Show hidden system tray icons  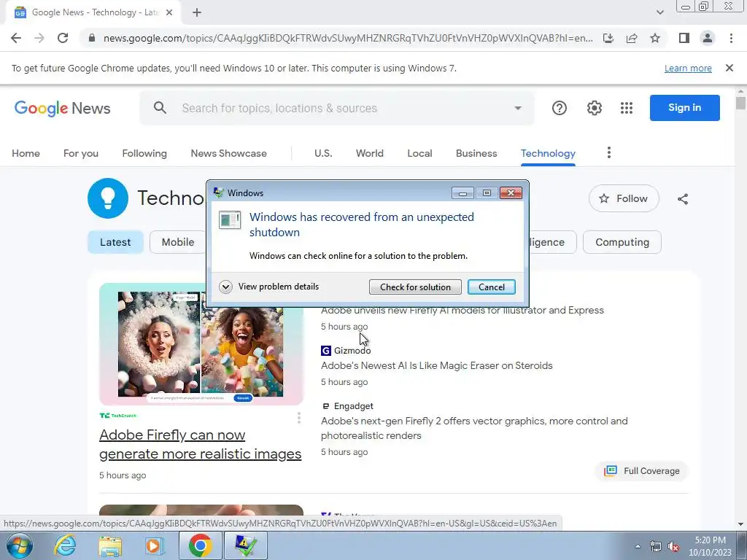point(638,546)
